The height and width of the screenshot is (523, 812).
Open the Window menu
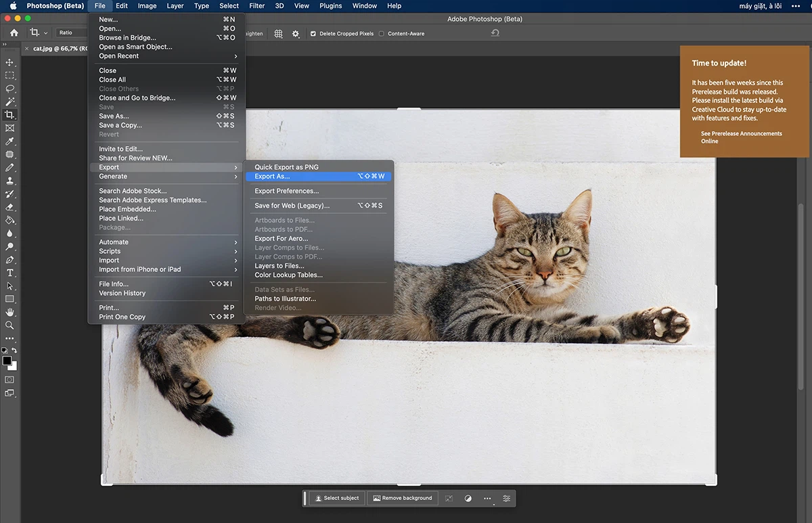point(364,5)
